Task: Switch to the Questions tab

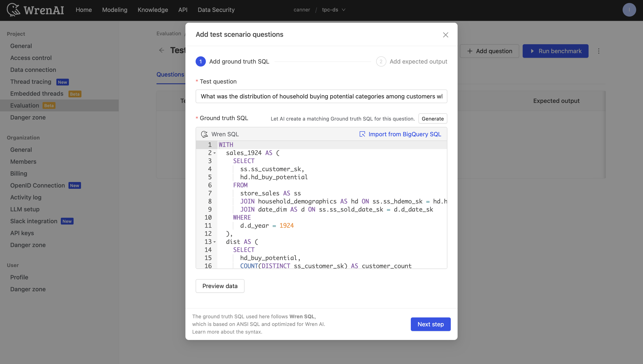Action: point(170,74)
